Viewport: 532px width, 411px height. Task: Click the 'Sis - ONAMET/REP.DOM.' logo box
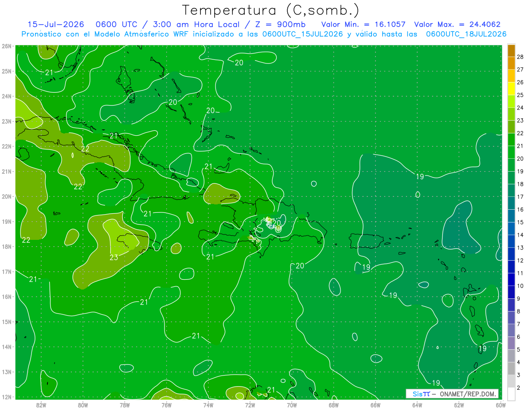[x=452, y=394]
